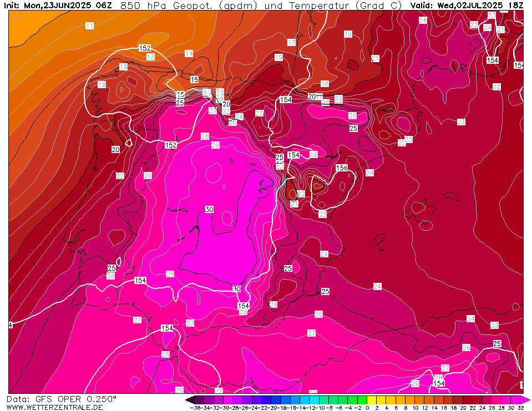Screen dimensions: 532x411
Task: Pick the scale swatch between 28 and 30
Action: pos(505,400)
